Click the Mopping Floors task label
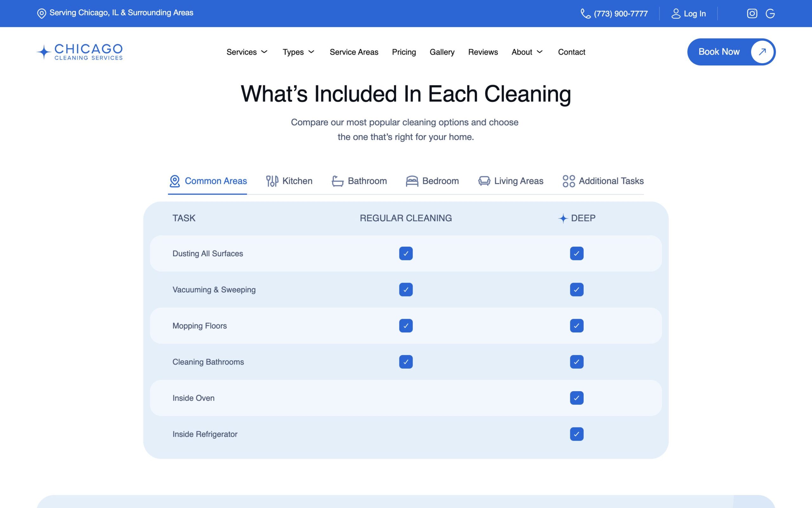 point(199,326)
